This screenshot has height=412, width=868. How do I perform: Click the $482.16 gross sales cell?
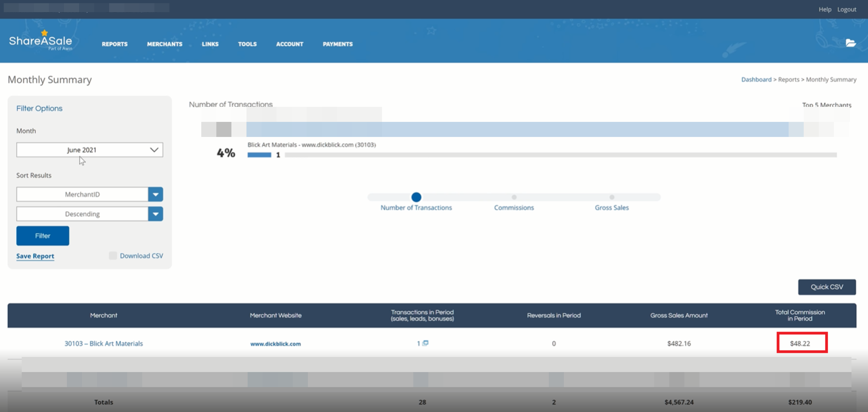[679, 343]
